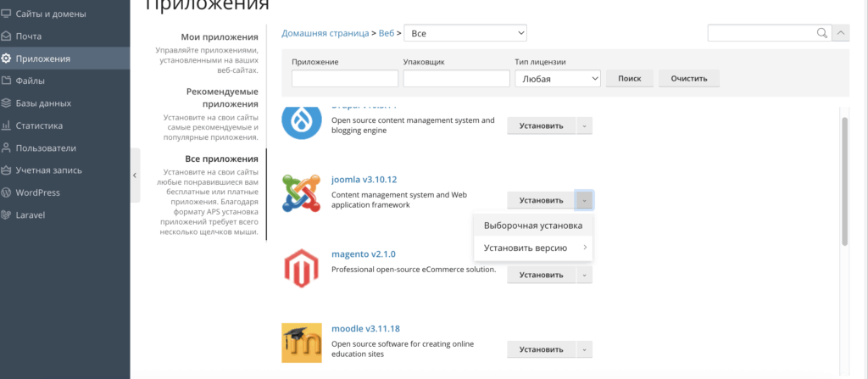The image size is (868, 379).
Task: Select Выборочная установка from the menu
Action: click(x=532, y=226)
